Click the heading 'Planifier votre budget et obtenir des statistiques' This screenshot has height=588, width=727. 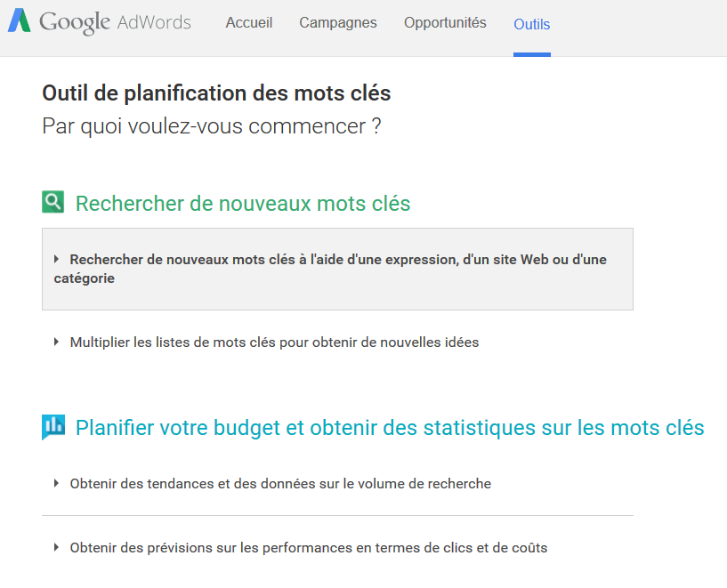tap(390, 428)
